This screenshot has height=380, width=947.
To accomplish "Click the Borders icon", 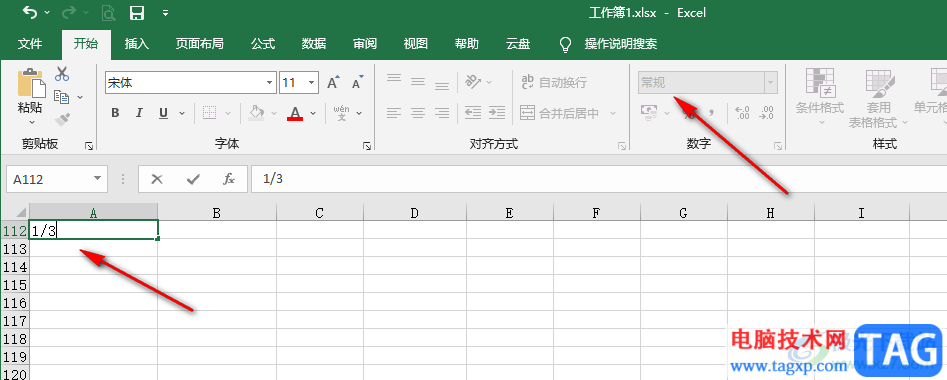I will tap(210, 113).
